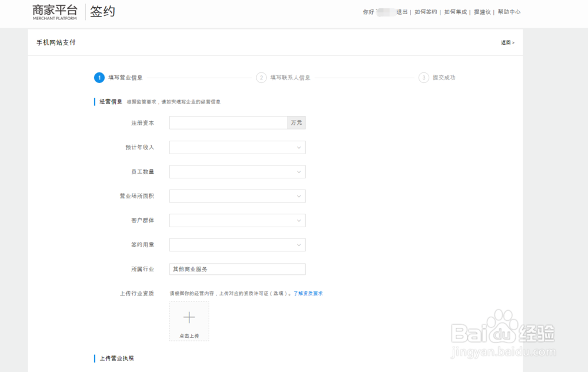This screenshot has width=588, height=372.
Task: Expand the 营业场所面积 dropdown
Action: [x=237, y=195]
